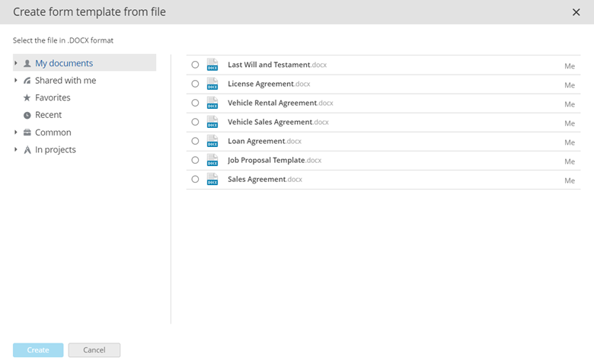Click the Shared with me icon
The width and height of the screenshot is (594, 364).
point(27,81)
